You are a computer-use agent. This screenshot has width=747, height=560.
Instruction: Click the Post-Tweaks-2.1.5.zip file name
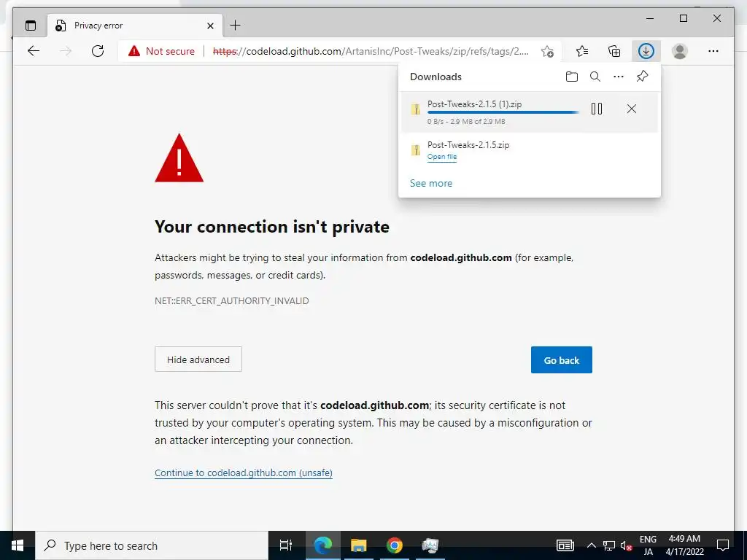tap(468, 145)
